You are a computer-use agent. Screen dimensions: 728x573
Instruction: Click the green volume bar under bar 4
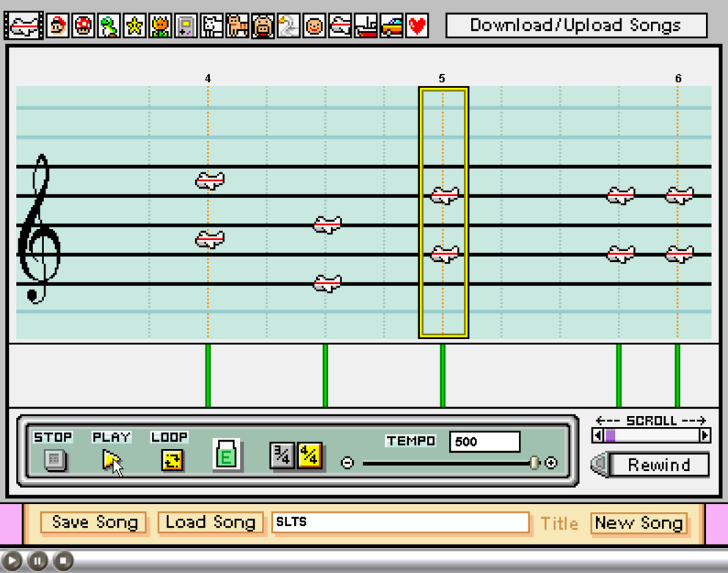point(208,376)
